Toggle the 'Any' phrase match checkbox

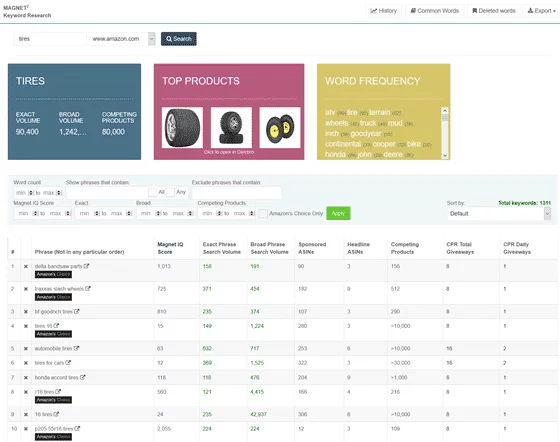(x=170, y=192)
